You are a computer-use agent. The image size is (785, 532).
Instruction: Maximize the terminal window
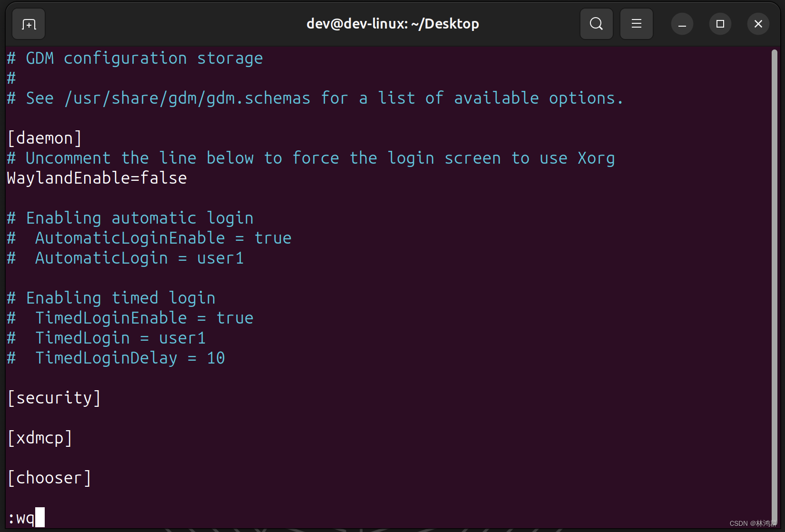click(x=720, y=24)
